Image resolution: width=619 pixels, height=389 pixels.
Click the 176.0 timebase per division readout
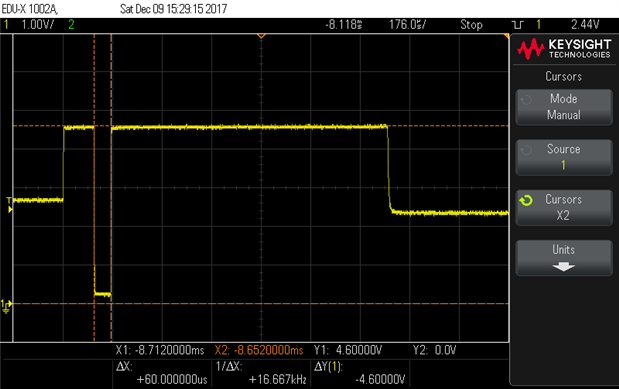tap(407, 24)
